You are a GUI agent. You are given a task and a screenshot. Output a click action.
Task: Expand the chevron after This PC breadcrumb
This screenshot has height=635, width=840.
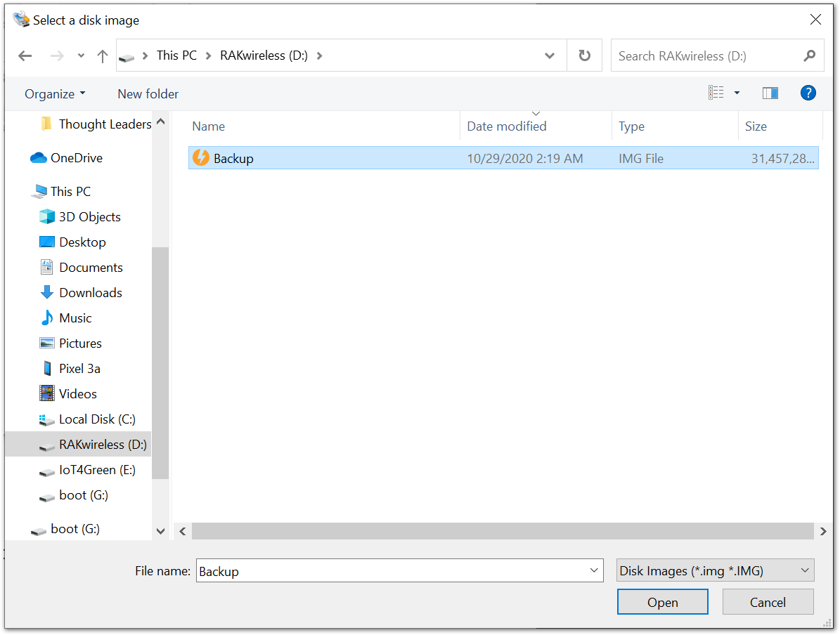click(208, 55)
